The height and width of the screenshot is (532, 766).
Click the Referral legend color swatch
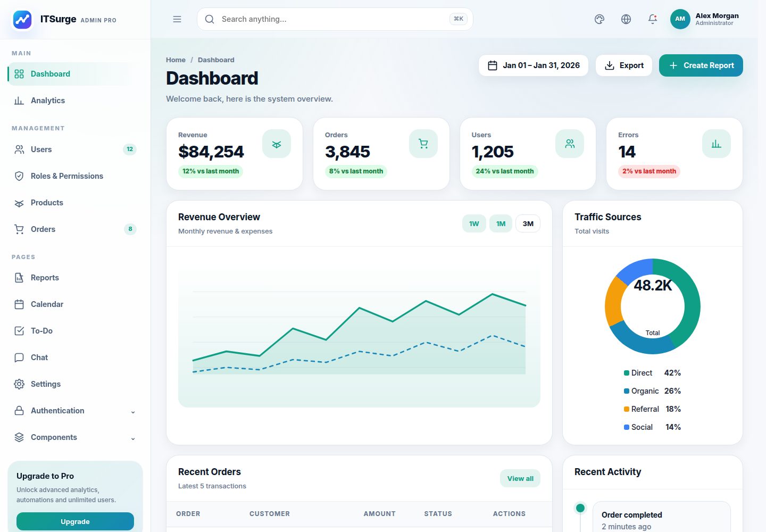(627, 409)
